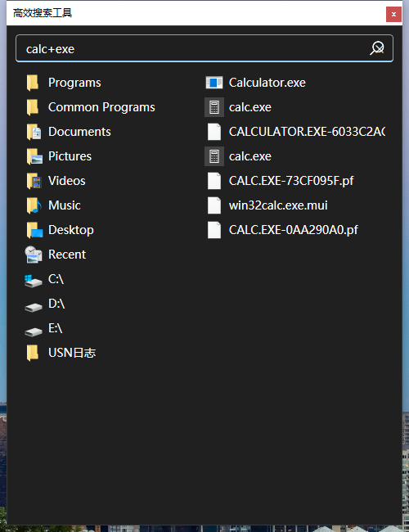The image size is (409, 532).
Task: Click the Pictures folder icon
Action: tap(34, 156)
